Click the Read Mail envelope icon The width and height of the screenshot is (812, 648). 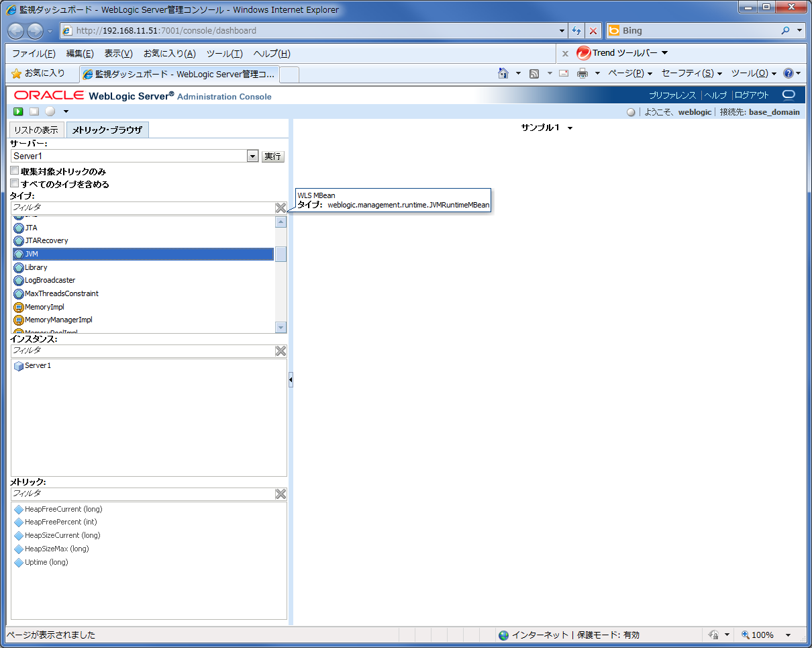coord(564,73)
